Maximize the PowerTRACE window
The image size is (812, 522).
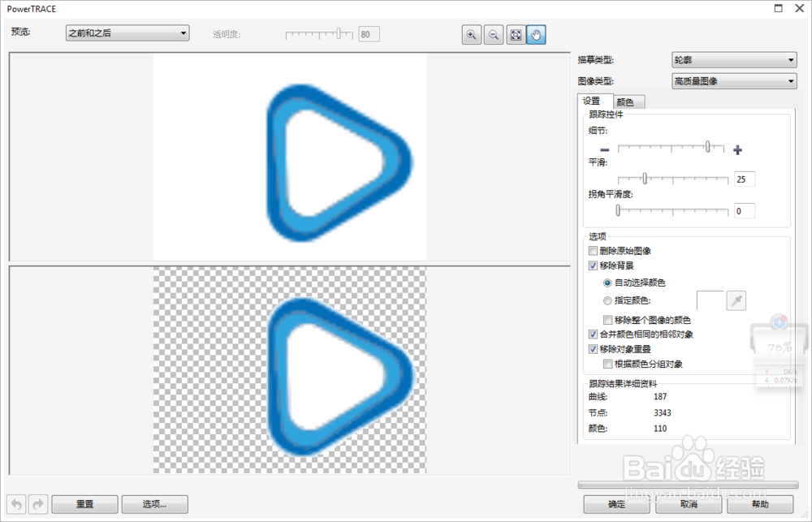click(779, 8)
